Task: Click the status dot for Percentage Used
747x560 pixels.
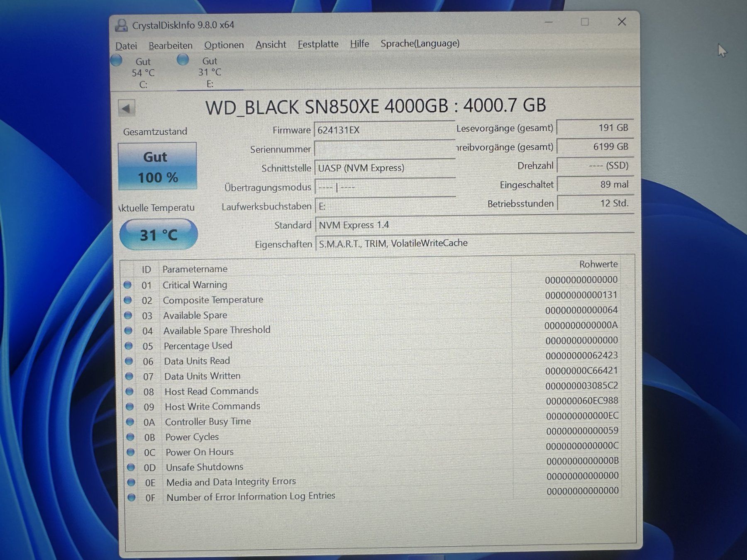Action: [129, 346]
